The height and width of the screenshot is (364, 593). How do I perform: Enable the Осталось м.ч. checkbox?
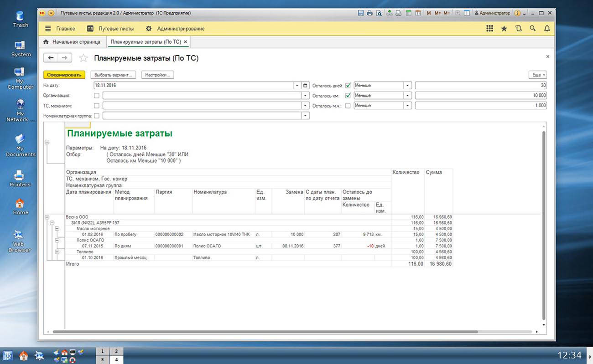[348, 106]
